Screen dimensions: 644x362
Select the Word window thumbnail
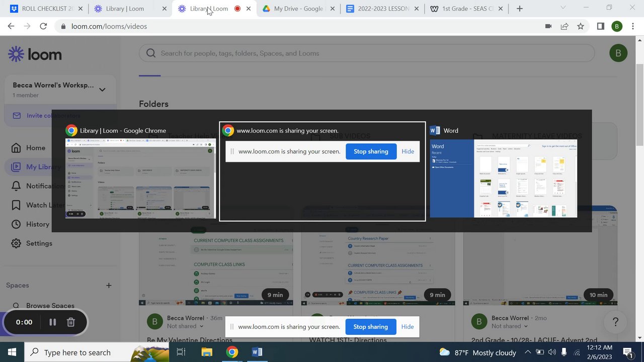[x=503, y=171]
